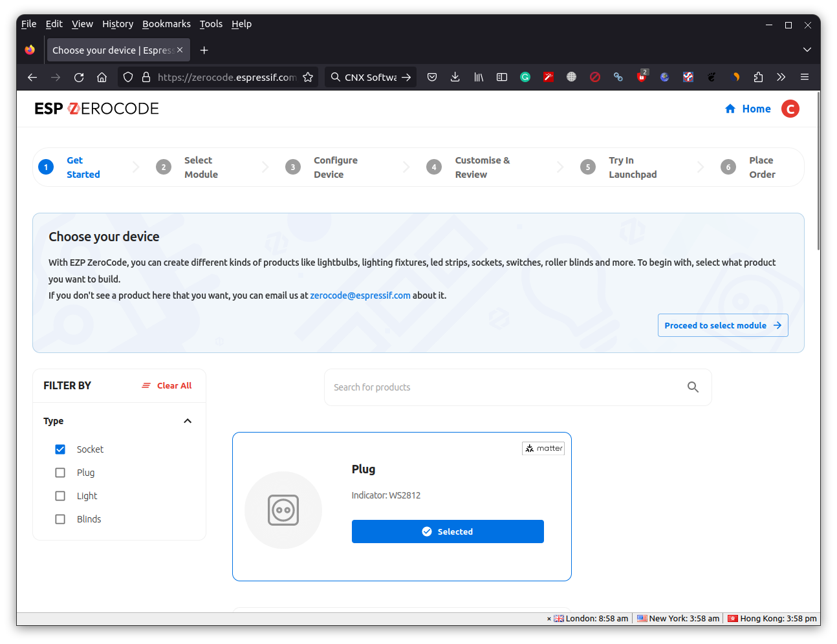Click the ESP ZeroCode logo
This screenshot has height=644, width=837.
[96, 109]
